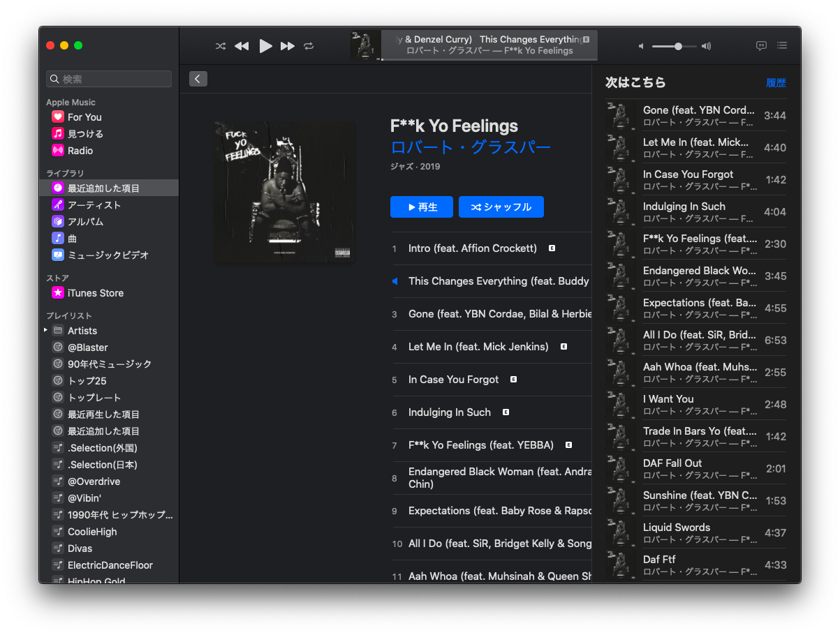Click the シャッフル shuffle button
The width and height of the screenshot is (840, 635).
(x=501, y=207)
